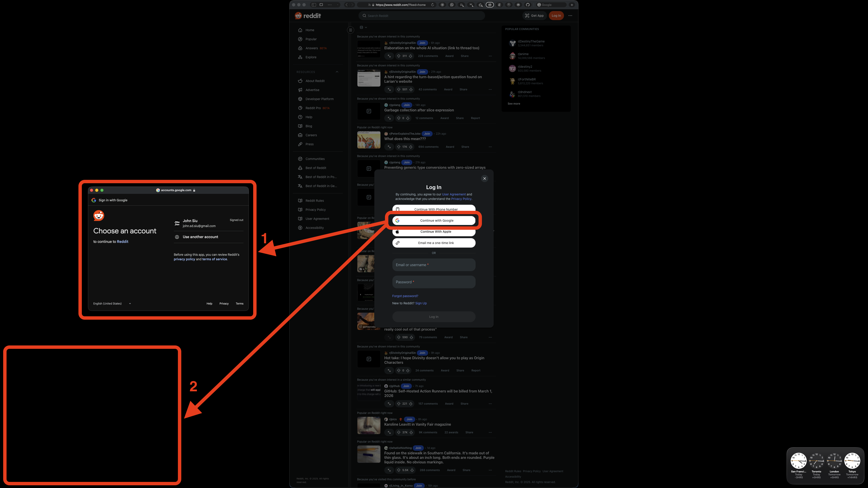This screenshot has height=488, width=868.
Task: Click the Discord icon in the browser toolbar
Action: (x=519, y=5)
